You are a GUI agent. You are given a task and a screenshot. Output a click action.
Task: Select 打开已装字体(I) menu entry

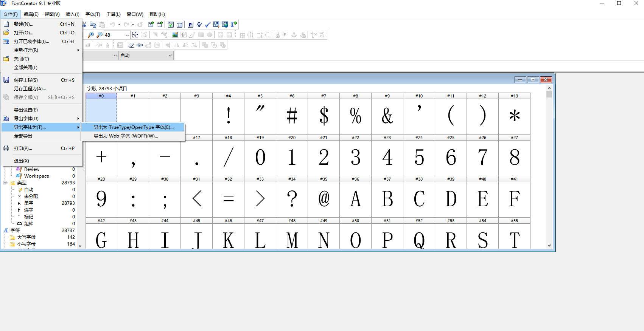click(x=42, y=41)
